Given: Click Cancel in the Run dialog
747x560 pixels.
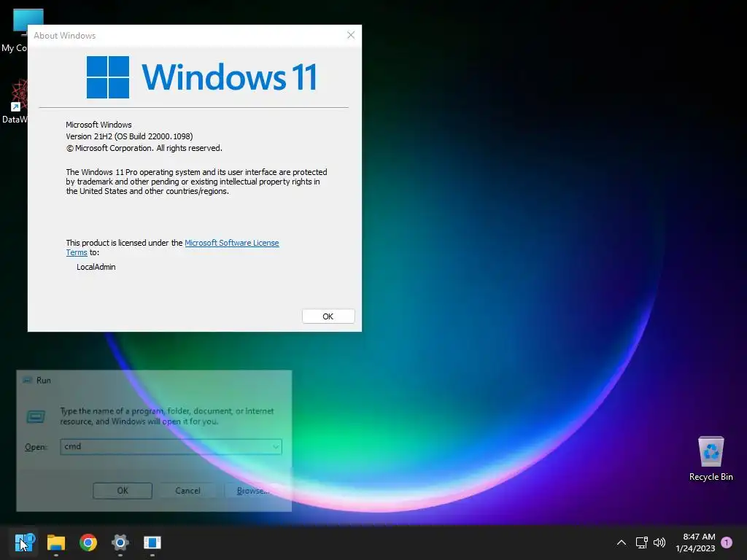Looking at the screenshot, I should click(x=187, y=491).
